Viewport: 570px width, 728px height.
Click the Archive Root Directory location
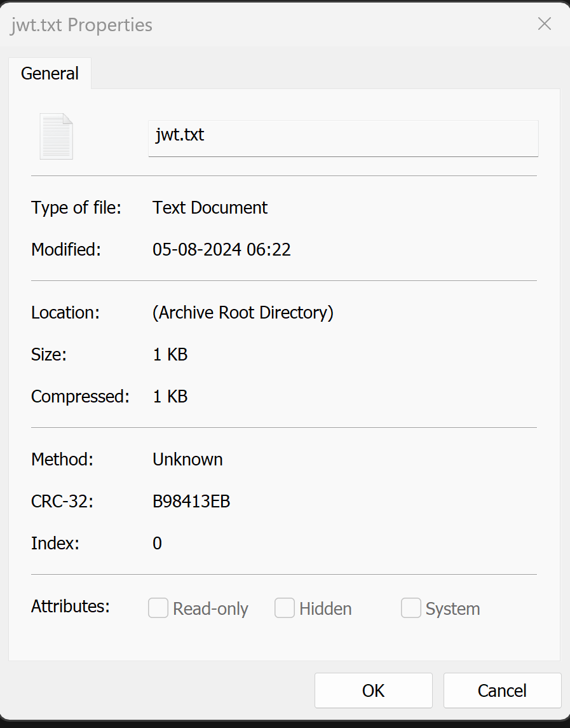coord(243,313)
